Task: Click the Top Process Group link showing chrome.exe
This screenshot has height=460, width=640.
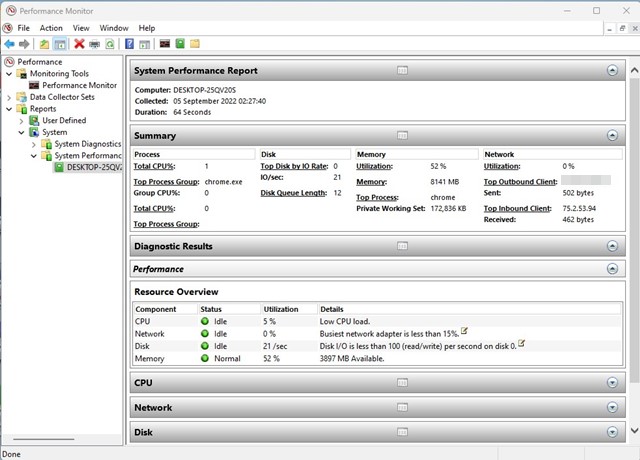Action: click(167, 182)
